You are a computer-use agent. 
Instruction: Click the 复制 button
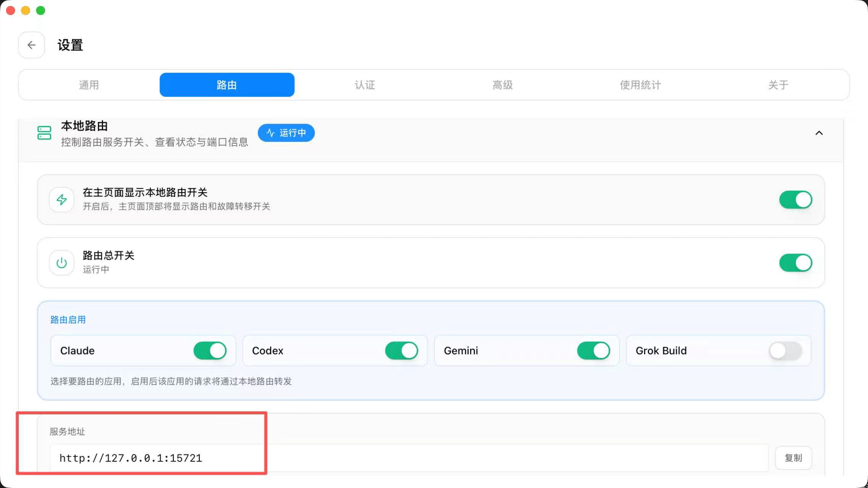[x=794, y=457]
